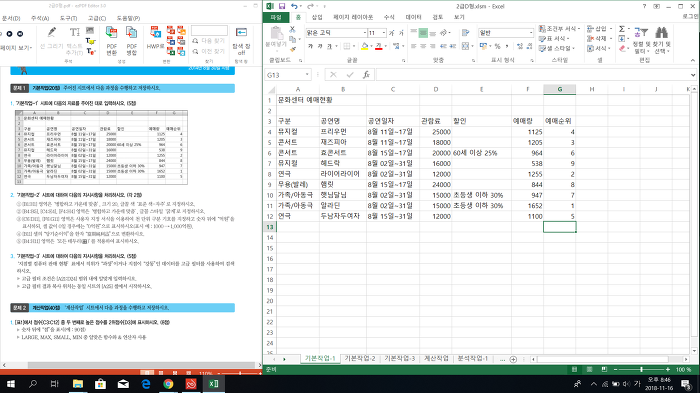The width and height of the screenshot is (700, 393).
Task: Click the 서식 (Format) button in Excel cells group
Action: tap(599, 48)
